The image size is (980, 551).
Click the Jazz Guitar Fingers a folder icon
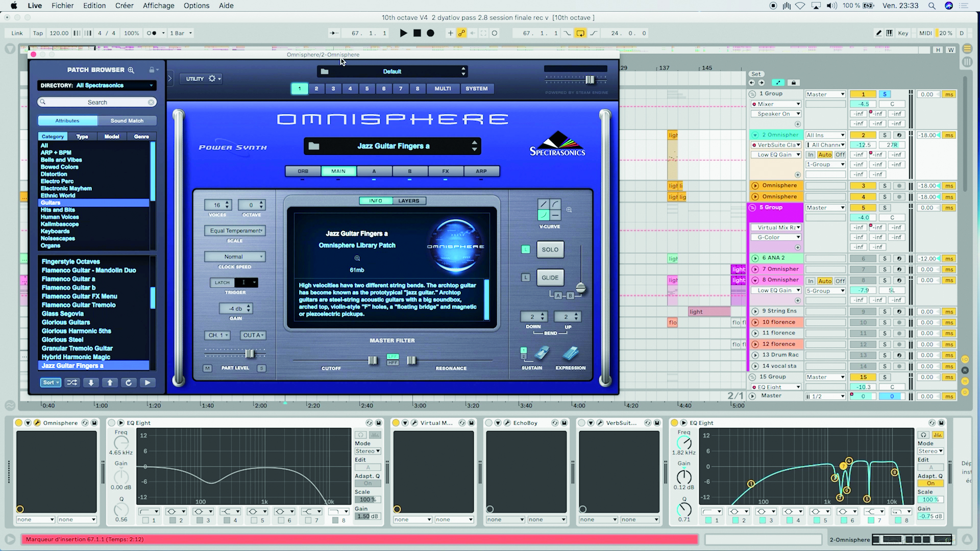(314, 146)
